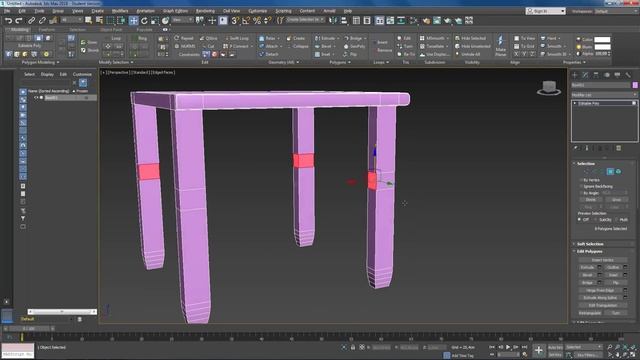Activate the Unlink Selection tool

(x=42, y=20)
